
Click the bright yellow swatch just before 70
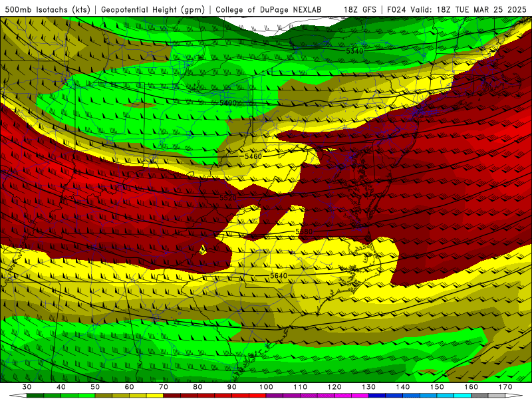coord(155,396)
